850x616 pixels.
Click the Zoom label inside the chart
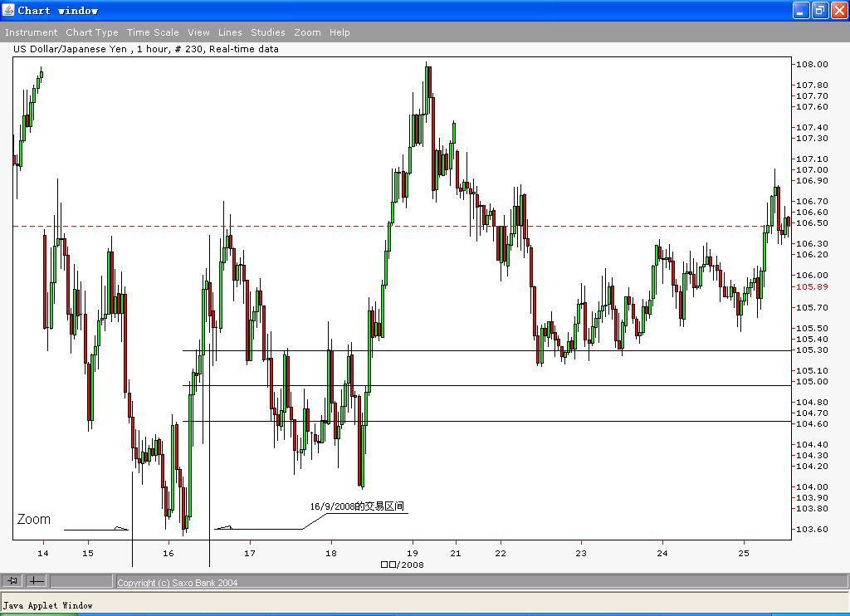33,519
